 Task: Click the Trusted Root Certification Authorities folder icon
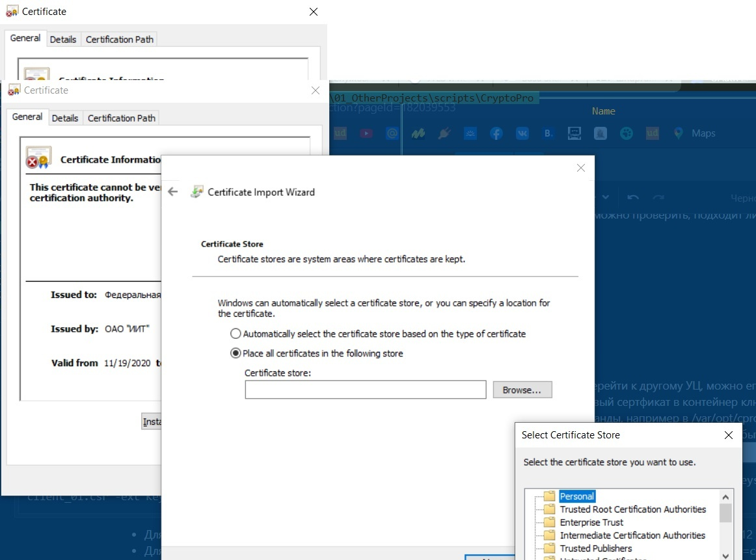pos(549,509)
